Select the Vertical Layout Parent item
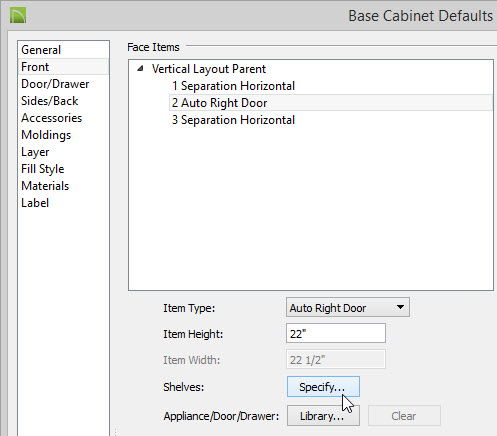This screenshot has width=497, height=436. [x=209, y=69]
